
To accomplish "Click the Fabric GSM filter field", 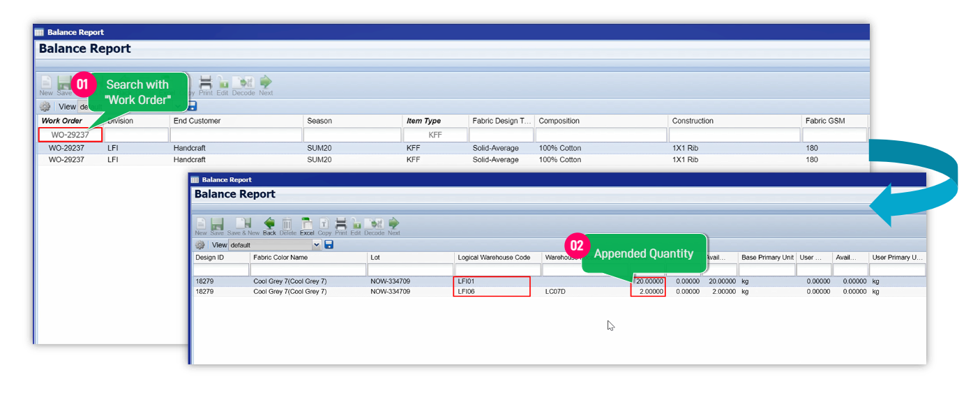I will (x=835, y=135).
